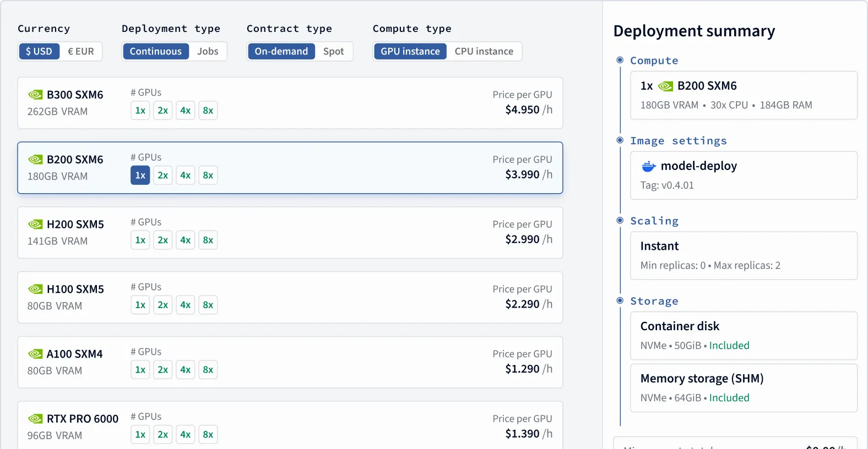Select Continuous deployment type

coord(156,51)
